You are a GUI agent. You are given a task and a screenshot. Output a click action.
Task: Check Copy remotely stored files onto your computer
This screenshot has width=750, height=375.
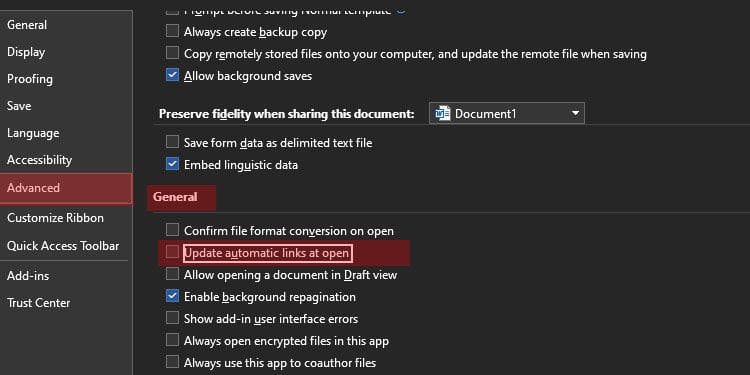coord(172,53)
